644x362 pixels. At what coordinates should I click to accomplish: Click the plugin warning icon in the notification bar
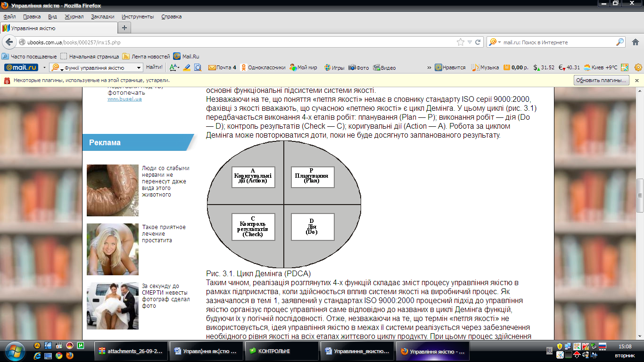click(7, 81)
